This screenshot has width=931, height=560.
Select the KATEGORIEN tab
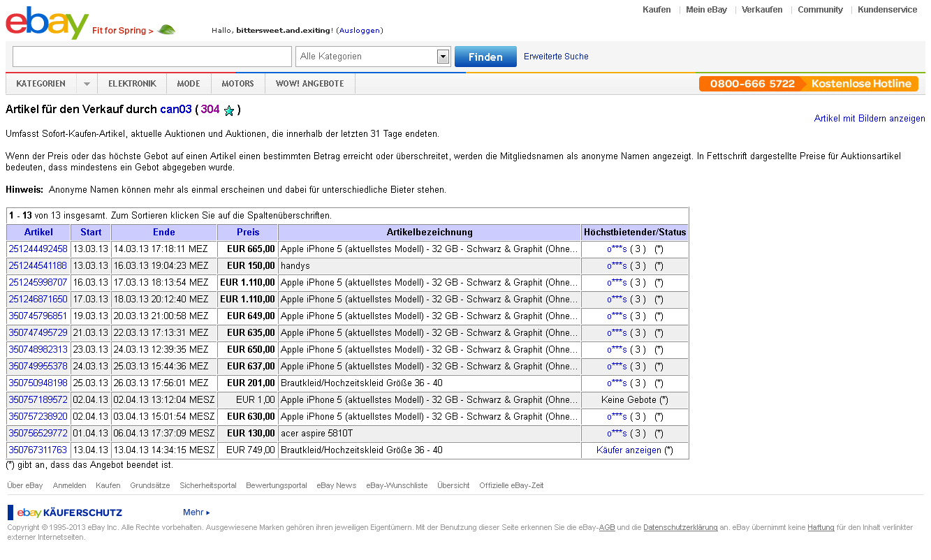41,84
